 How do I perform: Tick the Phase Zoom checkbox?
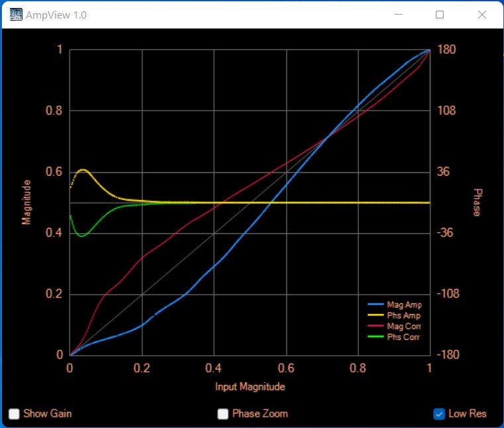click(x=223, y=414)
